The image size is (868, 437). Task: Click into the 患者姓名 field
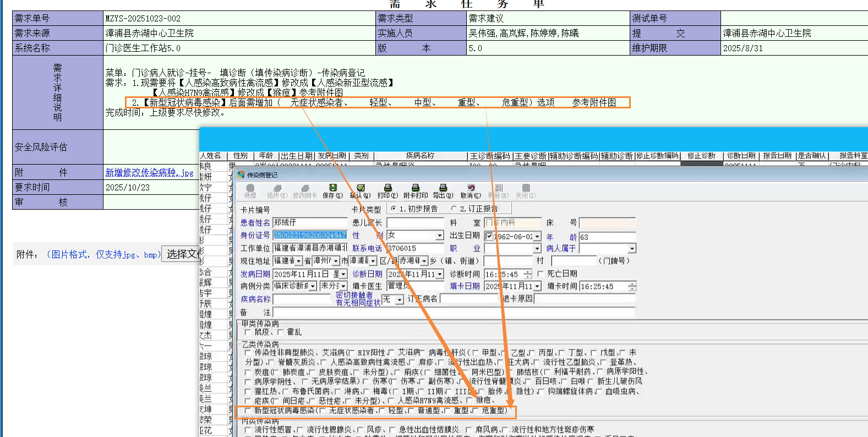(310, 222)
